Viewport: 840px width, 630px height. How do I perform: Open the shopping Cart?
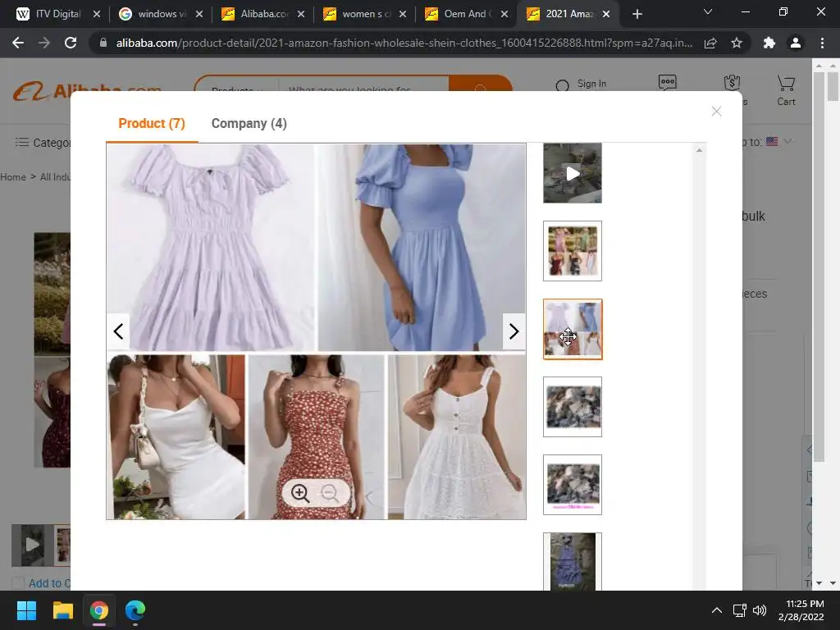coord(786,90)
